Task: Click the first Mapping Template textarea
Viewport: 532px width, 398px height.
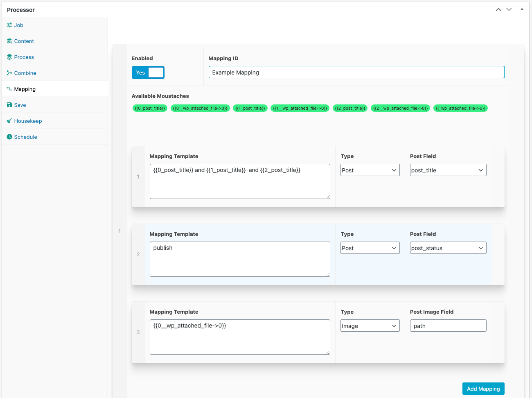Action: pyautogui.click(x=240, y=181)
